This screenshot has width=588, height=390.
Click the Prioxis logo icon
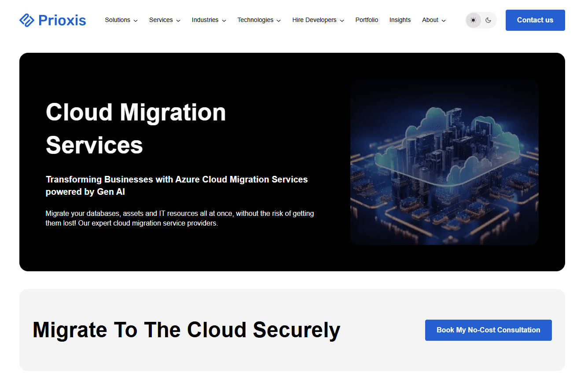coord(27,20)
